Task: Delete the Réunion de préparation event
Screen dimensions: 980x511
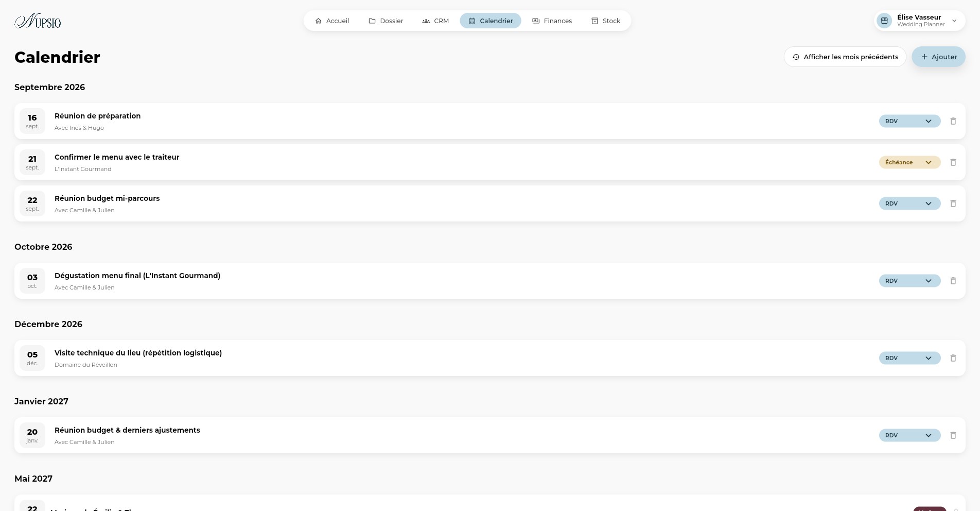Action: point(953,121)
